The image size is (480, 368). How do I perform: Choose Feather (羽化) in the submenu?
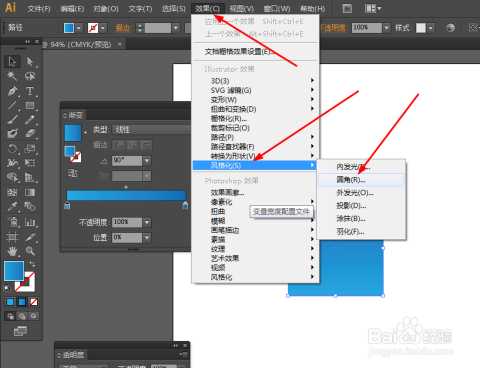(x=361, y=231)
